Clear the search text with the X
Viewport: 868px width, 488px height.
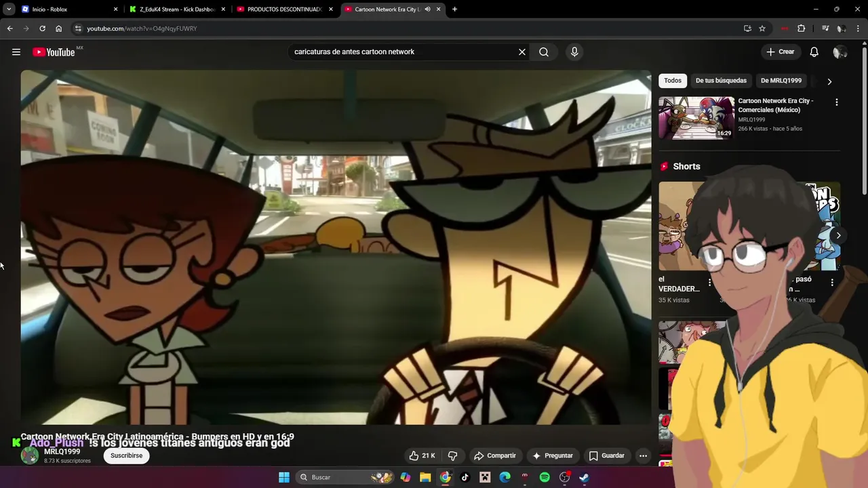tap(522, 52)
